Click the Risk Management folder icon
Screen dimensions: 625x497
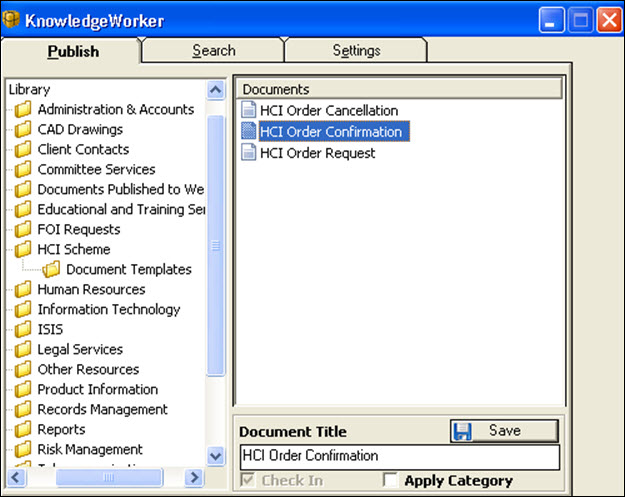click(23, 449)
